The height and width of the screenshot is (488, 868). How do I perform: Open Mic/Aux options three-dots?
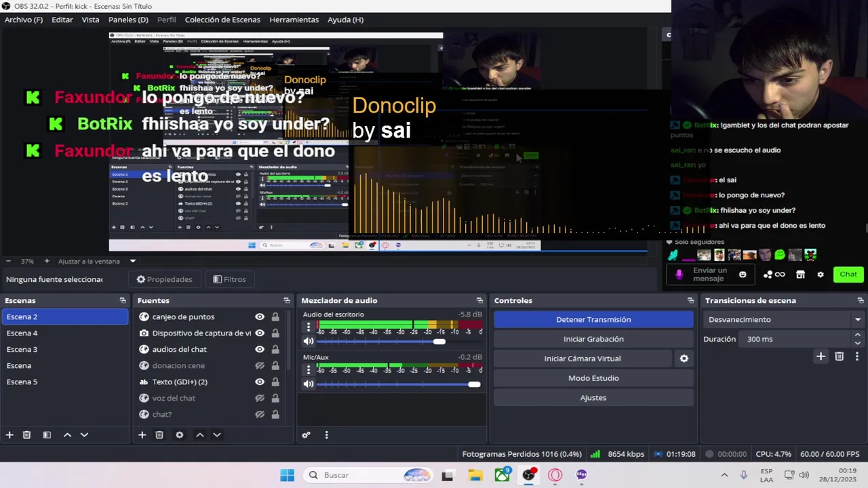(x=309, y=369)
